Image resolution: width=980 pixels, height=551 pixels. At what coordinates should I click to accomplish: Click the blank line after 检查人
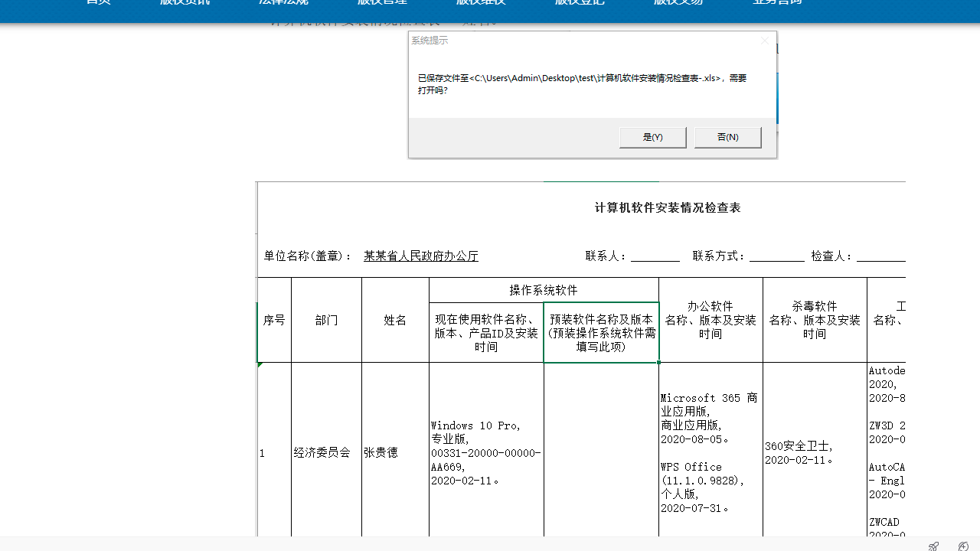pos(881,256)
